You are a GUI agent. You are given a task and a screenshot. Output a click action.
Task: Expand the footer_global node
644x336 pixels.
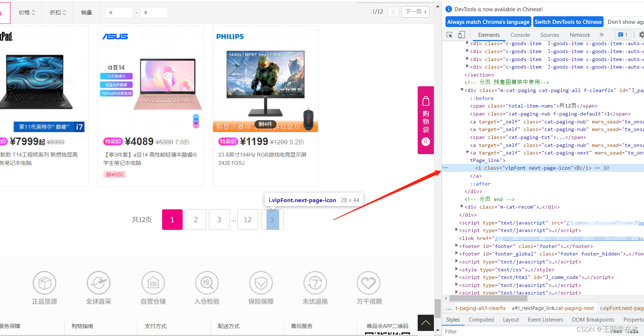coord(457,253)
